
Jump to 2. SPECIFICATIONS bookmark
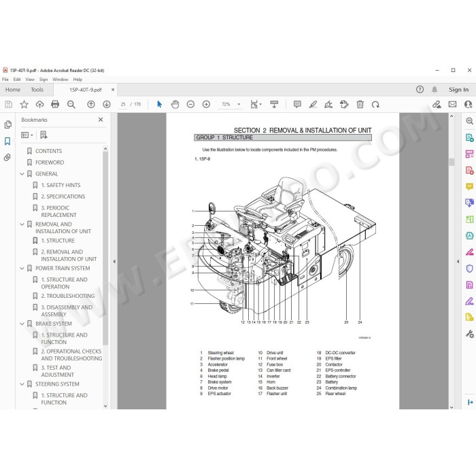point(63,197)
